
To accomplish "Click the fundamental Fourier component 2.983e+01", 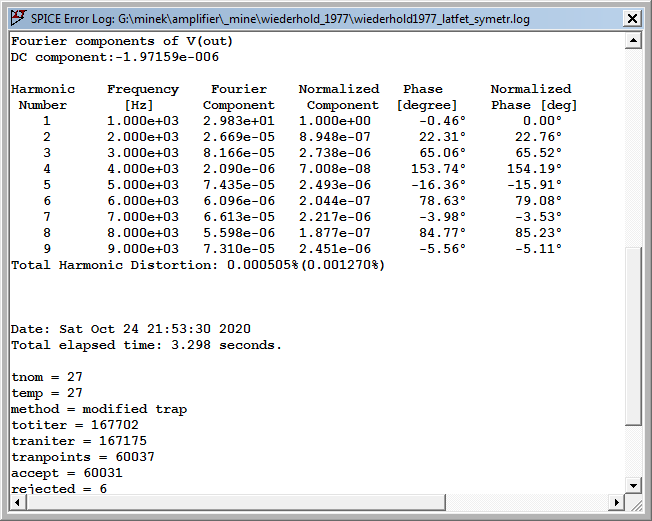I will (x=239, y=121).
